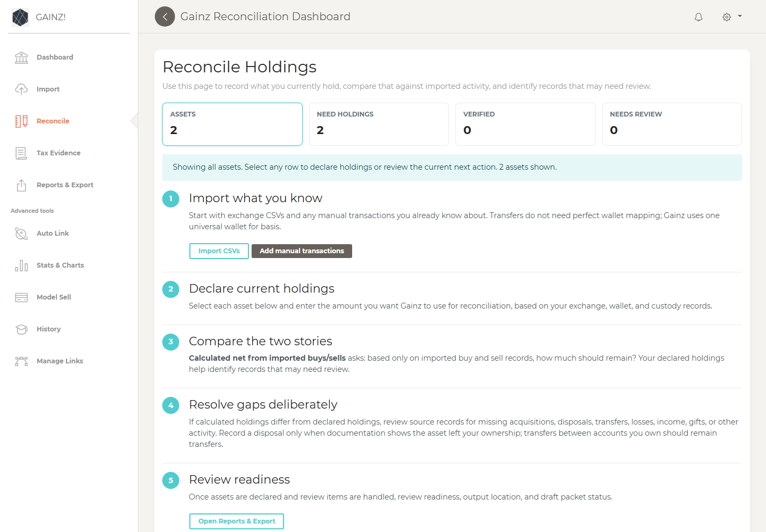Open settings gear icon
The height and width of the screenshot is (532, 766).
click(x=727, y=17)
